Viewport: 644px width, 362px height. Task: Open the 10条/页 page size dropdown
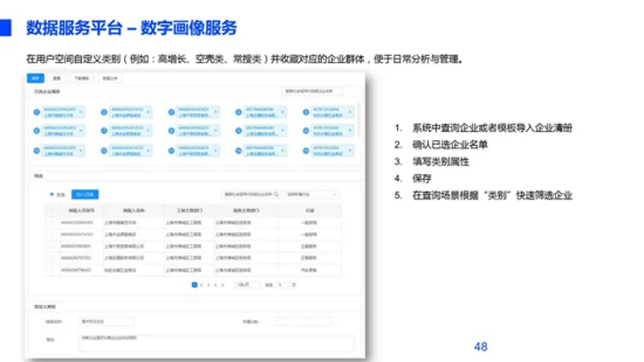point(248,285)
